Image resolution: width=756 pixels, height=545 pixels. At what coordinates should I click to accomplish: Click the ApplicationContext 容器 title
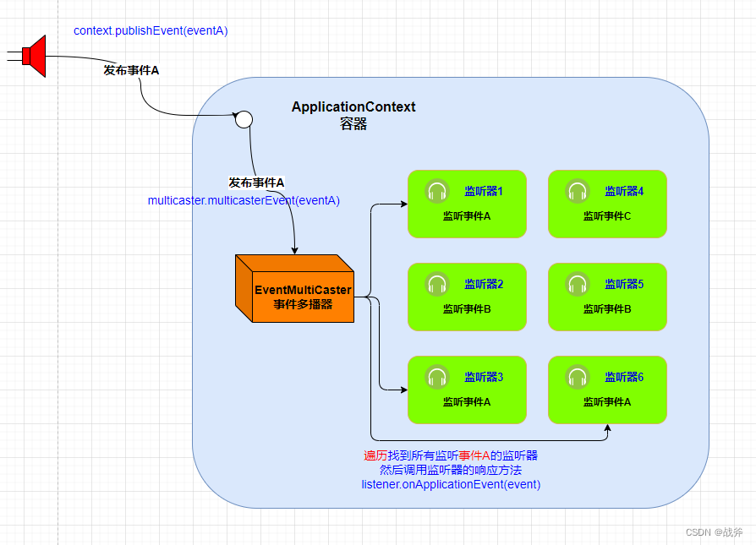tap(353, 115)
